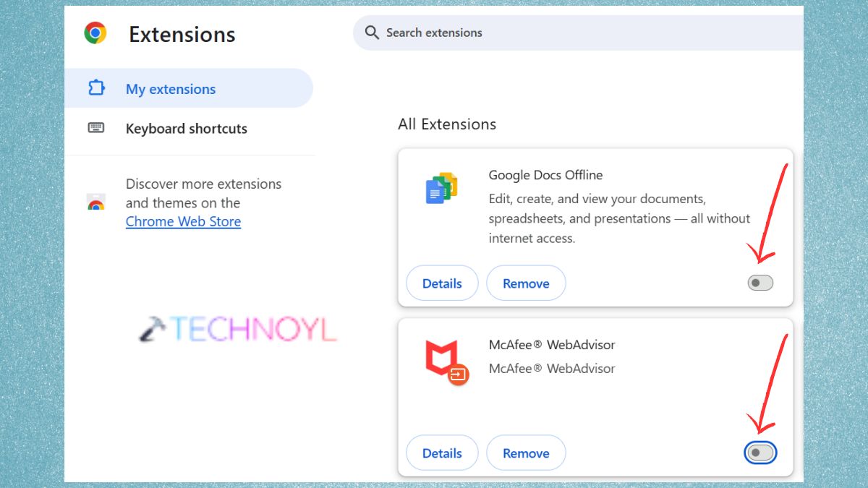Click the magnifier icon in search bar
This screenshot has width=868, height=488.
point(372,33)
